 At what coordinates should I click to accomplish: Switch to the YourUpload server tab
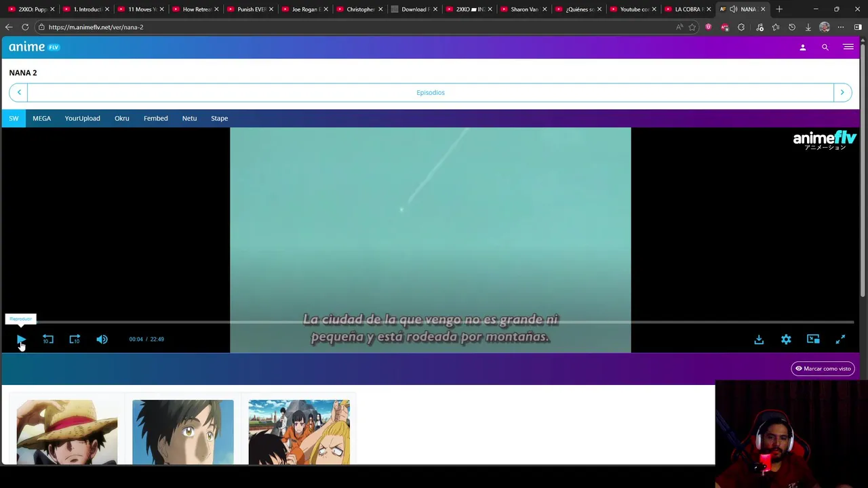tap(82, 118)
